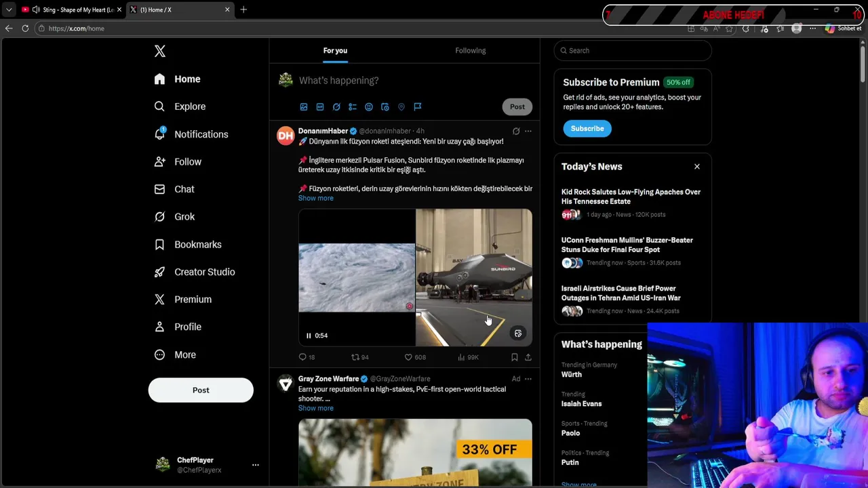The width and height of the screenshot is (868, 488).
Task: Open Kid Rock Apaches news story
Action: click(x=632, y=203)
